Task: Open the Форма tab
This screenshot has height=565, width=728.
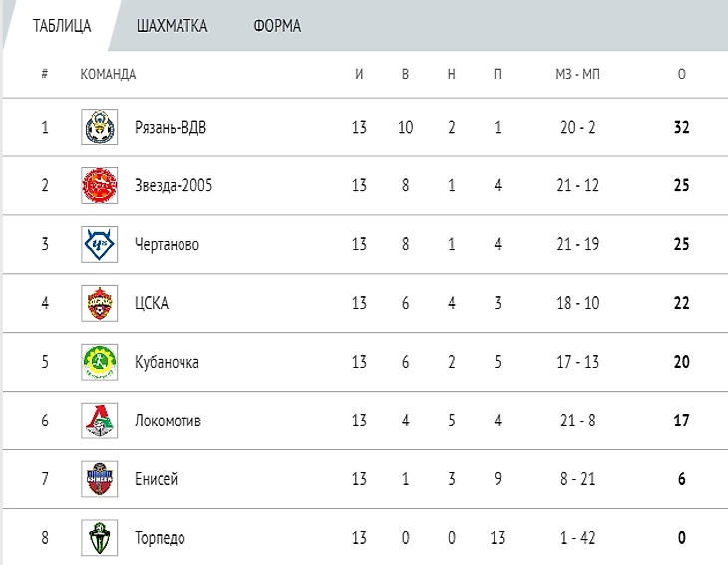Action: pos(277,27)
